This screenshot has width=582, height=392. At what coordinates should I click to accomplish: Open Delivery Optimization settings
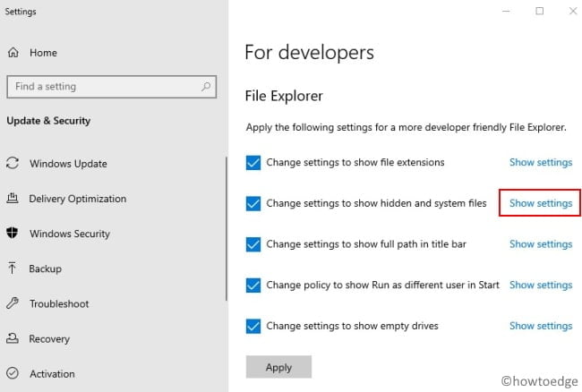pos(78,199)
